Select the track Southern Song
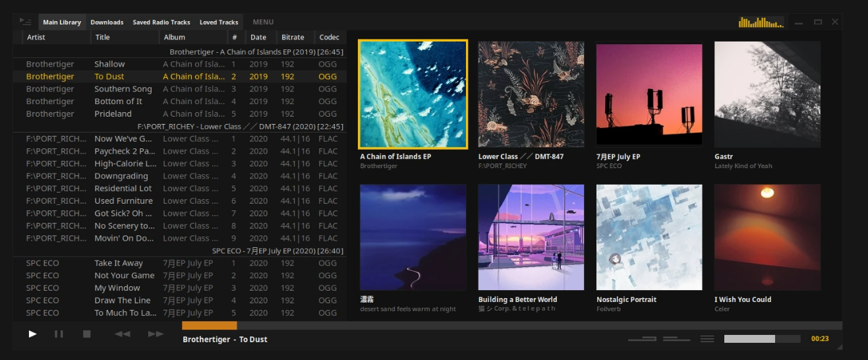The height and width of the screenshot is (360, 868). coord(123,89)
